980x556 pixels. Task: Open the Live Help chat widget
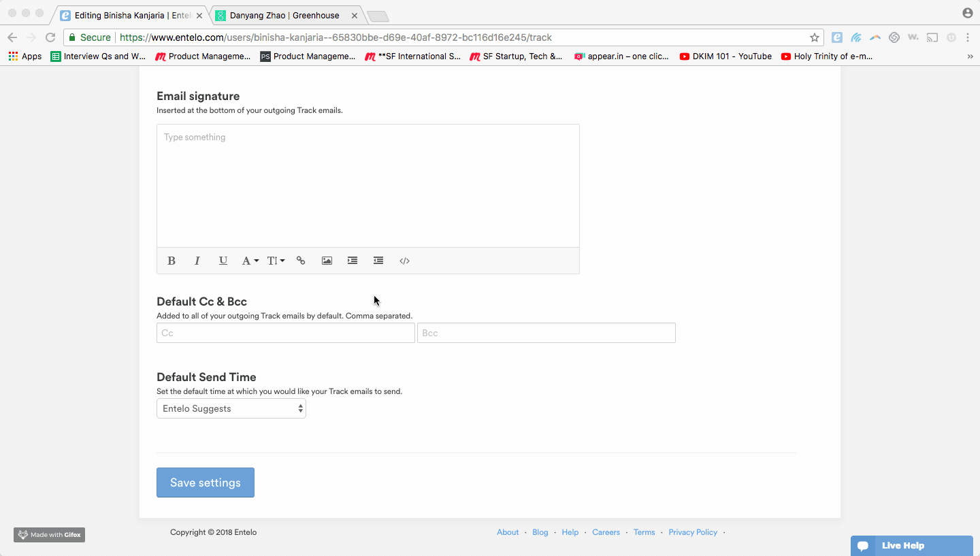(x=912, y=546)
